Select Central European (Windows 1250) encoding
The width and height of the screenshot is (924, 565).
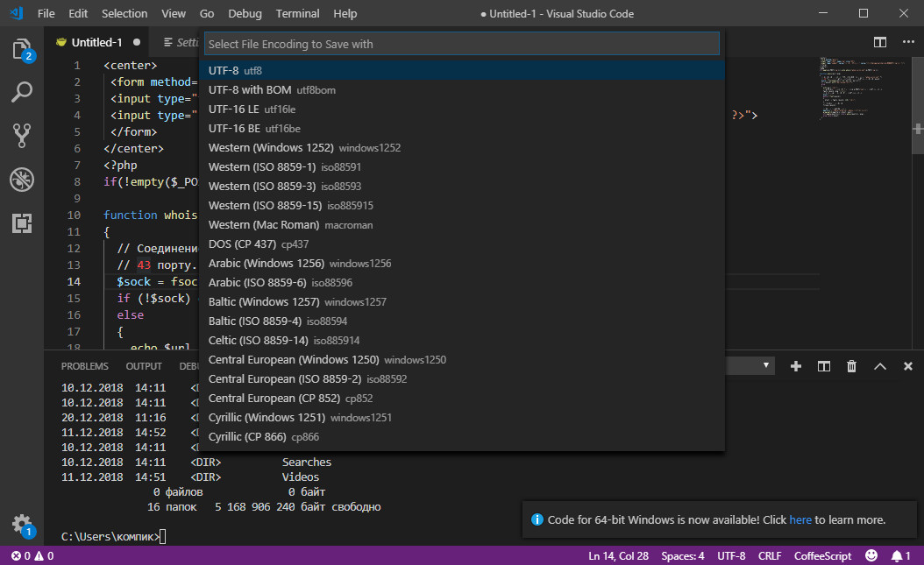tap(462, 360)
